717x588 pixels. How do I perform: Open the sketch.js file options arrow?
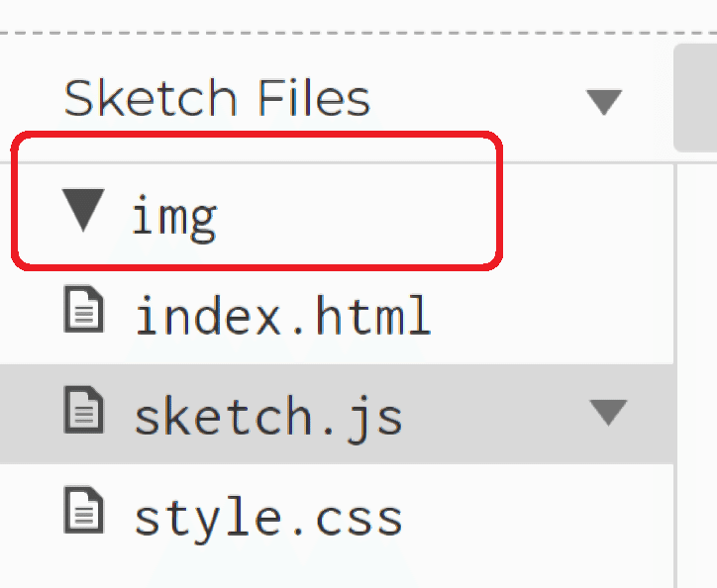click(607, 412)
